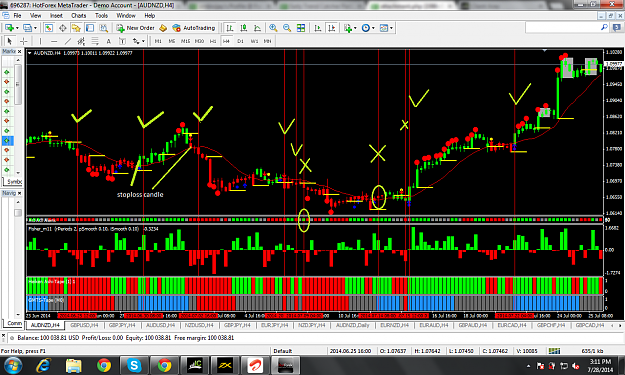Screen dimensions: 625x375
Task: Switch to W1 timeframe
Action: tap(254, 41)
